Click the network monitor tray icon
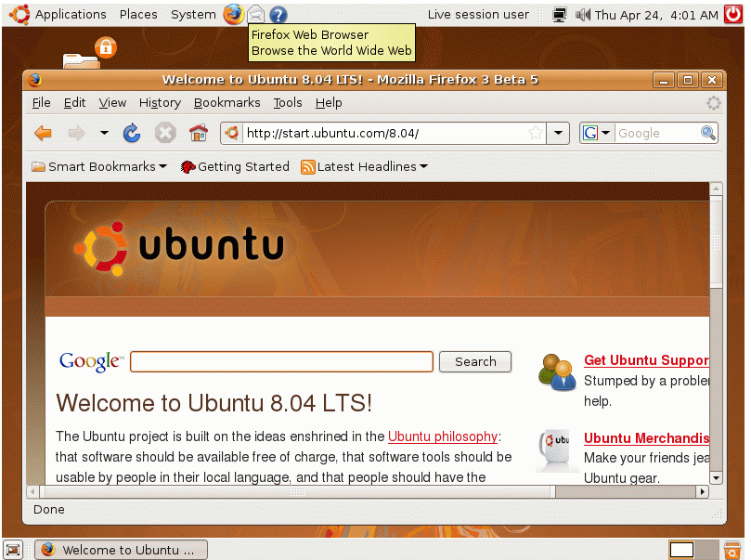The height and width of the screenshot is (560, 751). [559, 15]
